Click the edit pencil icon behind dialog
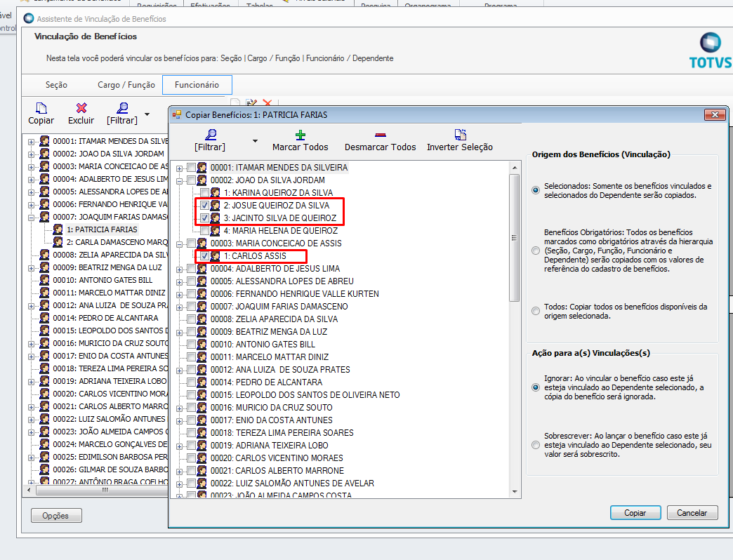The width and height of the screenshot is (733, 560). (251, 102)
